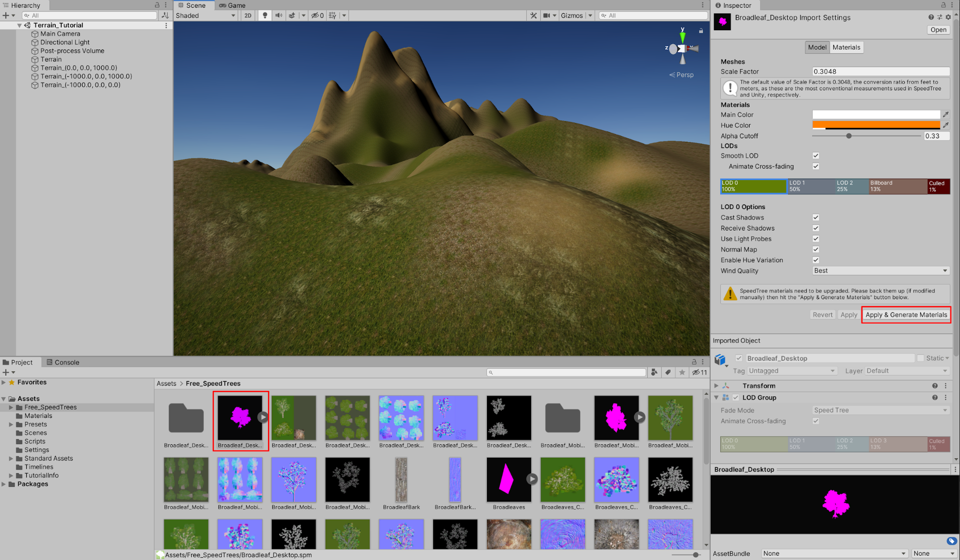This screenshot has height=560, width=960.
Task: Uncheck the Smooth LOD checkbox
Action: tap(815, 156)
